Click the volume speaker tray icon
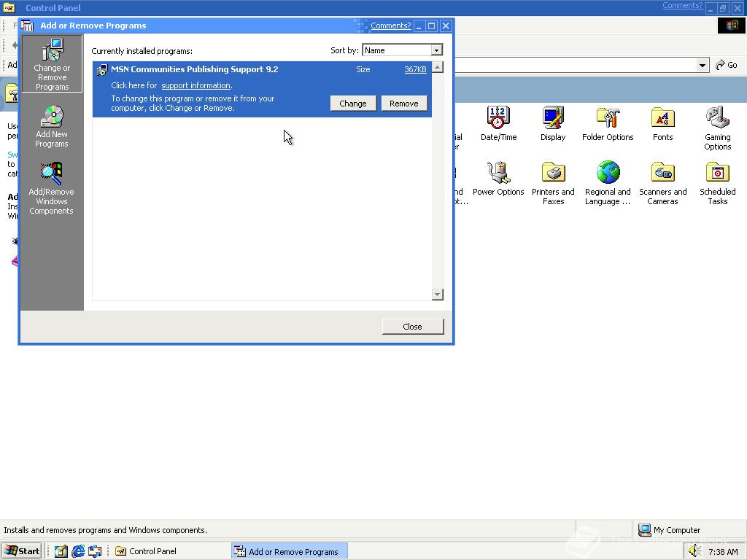Viewport: 747px width, 560px height. (x=694, y=551)
